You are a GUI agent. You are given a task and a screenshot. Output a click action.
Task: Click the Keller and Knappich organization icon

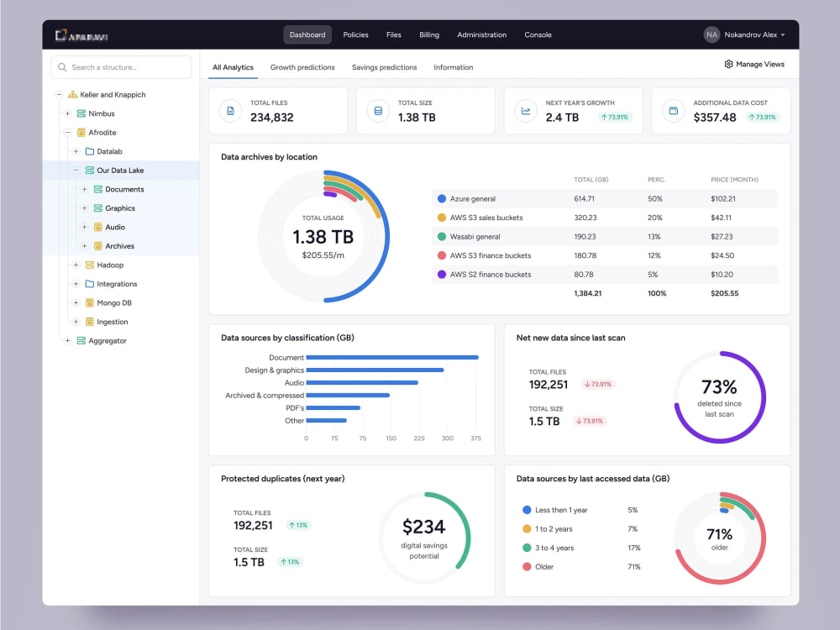[73, 95]
